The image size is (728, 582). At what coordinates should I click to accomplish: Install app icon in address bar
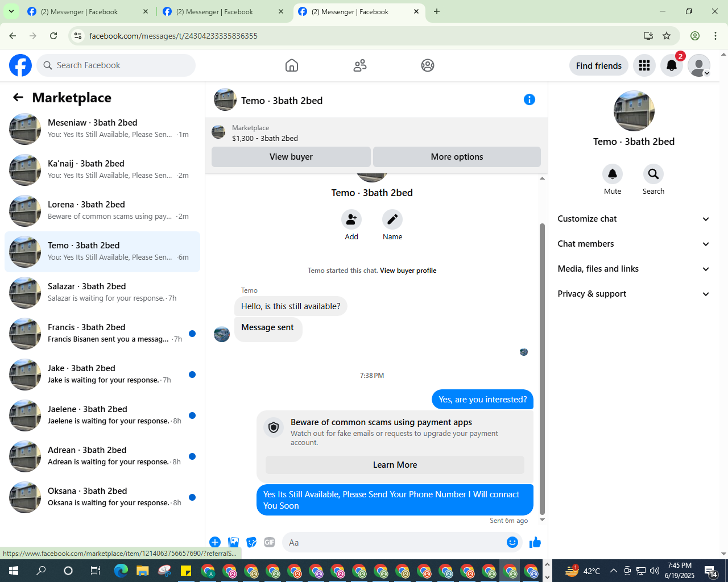point(648,36)
